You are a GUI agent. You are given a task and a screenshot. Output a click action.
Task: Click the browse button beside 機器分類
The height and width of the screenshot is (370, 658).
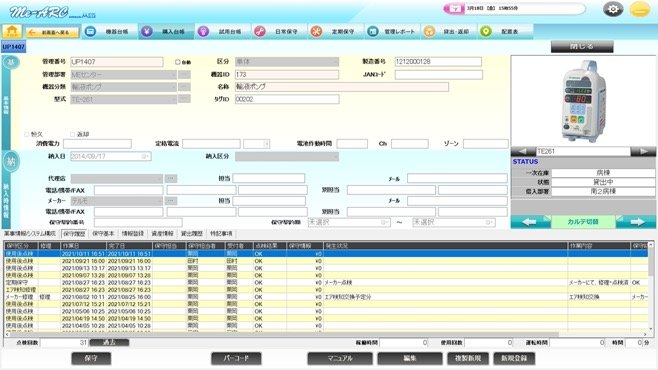(184, 87)
